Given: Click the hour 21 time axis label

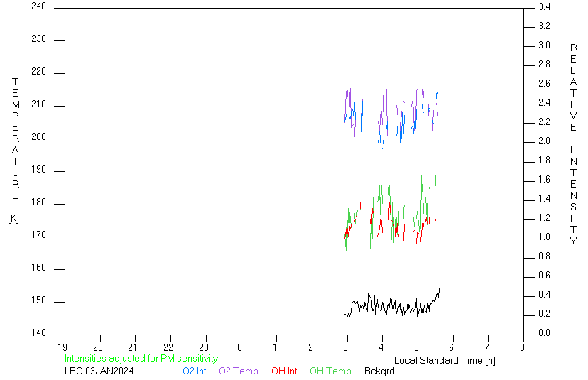Looking at the screenshot, I should point(133,347).
